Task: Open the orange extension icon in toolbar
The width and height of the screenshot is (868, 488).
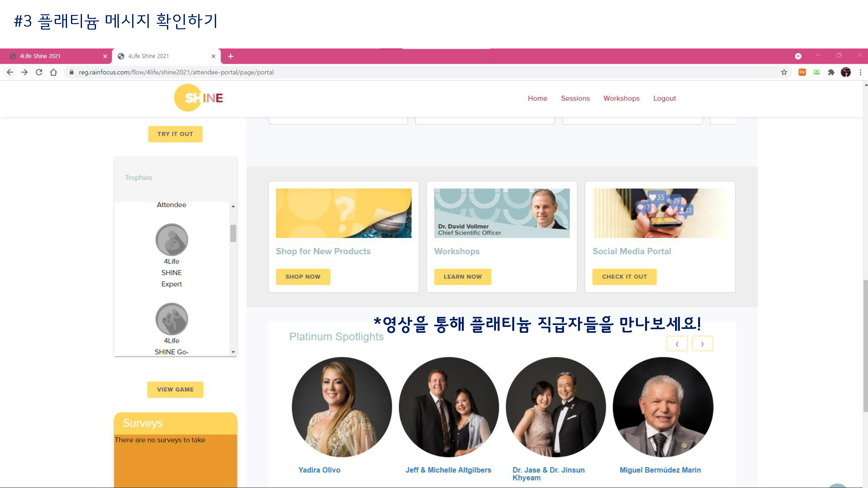Action: click(x=802, y=72)
